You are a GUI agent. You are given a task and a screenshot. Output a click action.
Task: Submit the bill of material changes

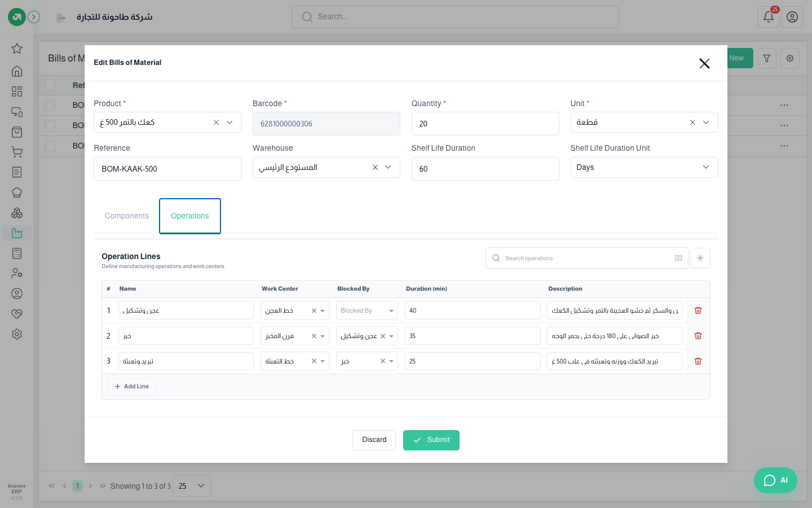(431, 440)
